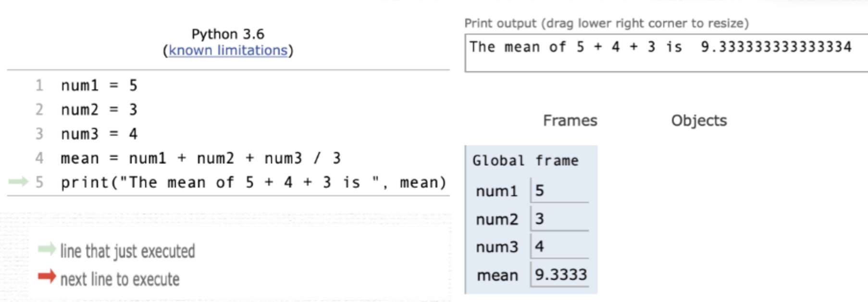Select code line 1 num1 = 5

click(x=99, y=86)
